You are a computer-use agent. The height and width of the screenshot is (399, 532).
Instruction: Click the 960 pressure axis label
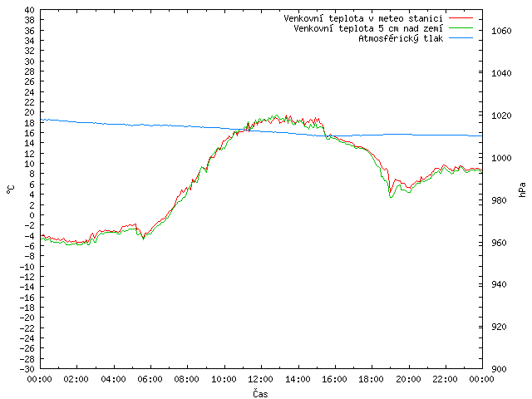pyautogui.click(x=499, y=243)
